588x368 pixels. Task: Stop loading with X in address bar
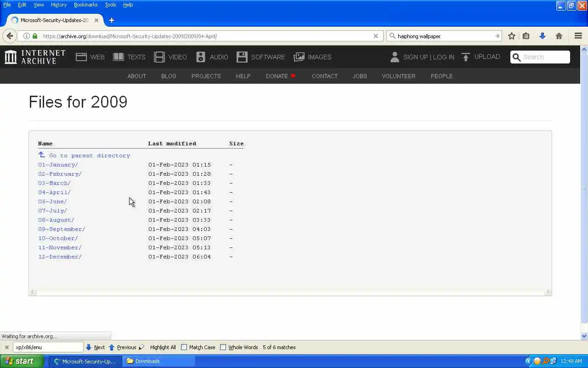tap(376, 36)
